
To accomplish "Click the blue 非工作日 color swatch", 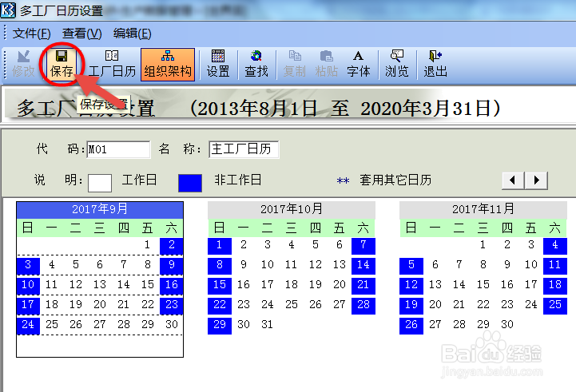I will click(x=190, y=183).
